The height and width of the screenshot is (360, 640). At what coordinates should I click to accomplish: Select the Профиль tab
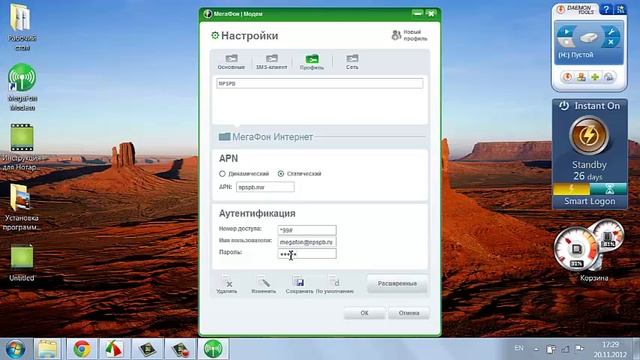(312, 62)
